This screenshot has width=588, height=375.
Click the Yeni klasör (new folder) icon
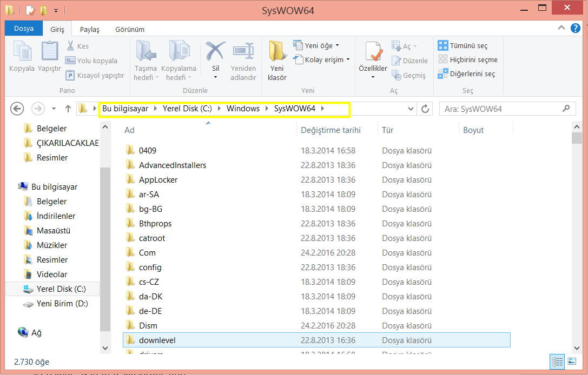coord(277,52)
